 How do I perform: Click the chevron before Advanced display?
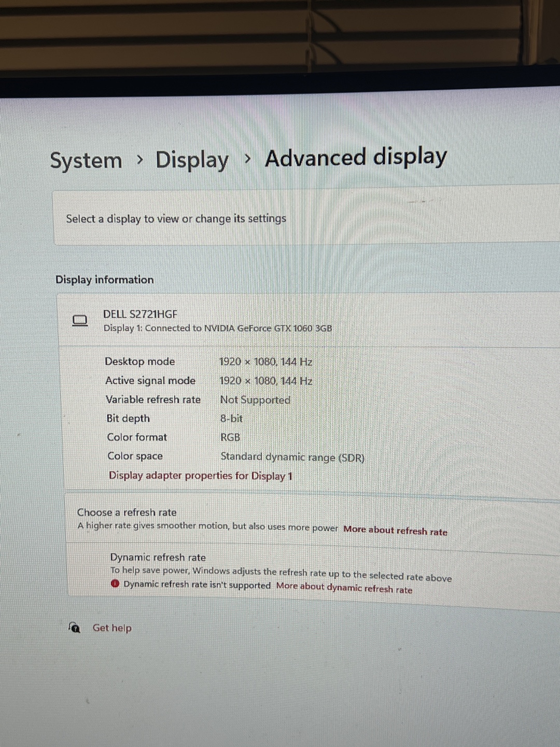(x=247, y=158)
